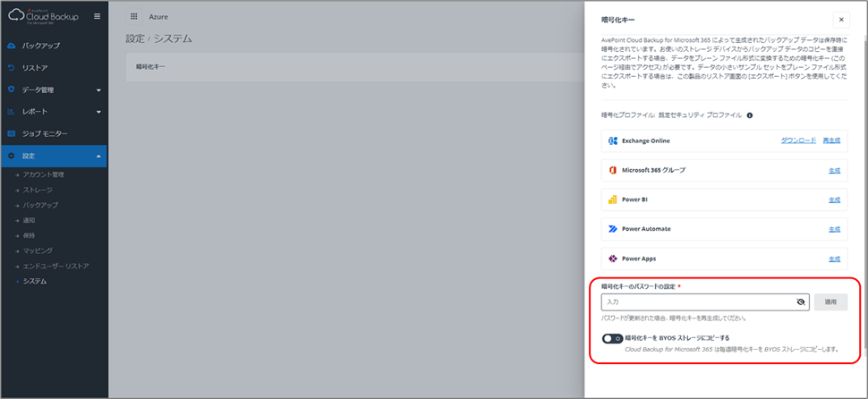Click the hamburger menu icon beside Cloud Backup logo
Image resolution: width=868 pixels, height=399 pixels.
[98, 17]
